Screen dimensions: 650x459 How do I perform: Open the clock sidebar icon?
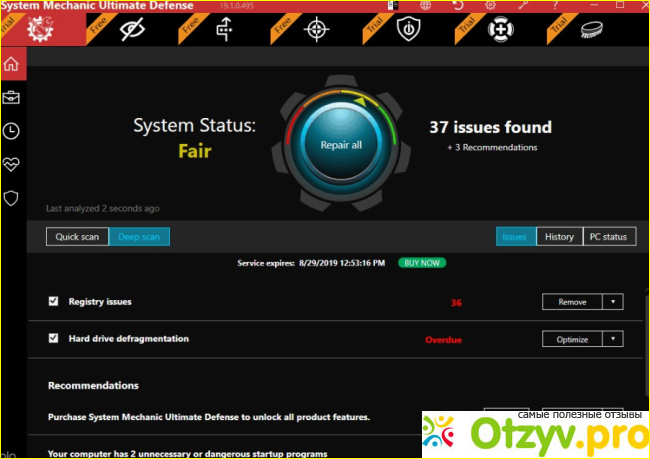tap(12, 131)
